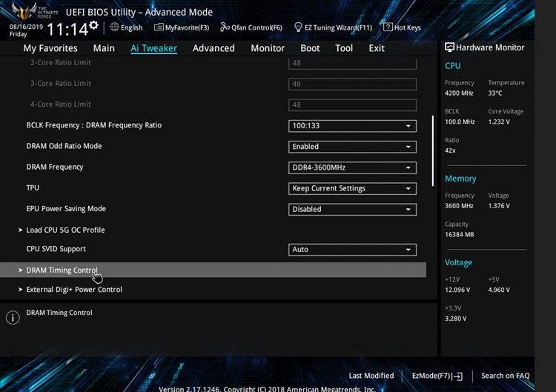Open the CPU SVID Support dropdown
Image resolution: width=556 pixels, height=392 pixels.
352,250
